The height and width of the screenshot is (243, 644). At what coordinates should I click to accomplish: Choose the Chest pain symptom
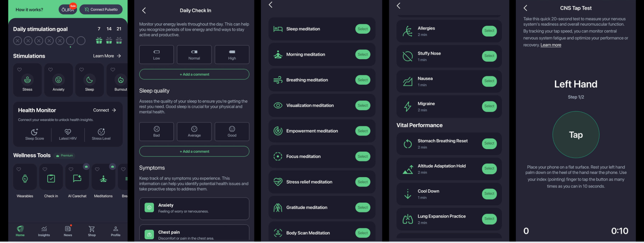(x=194, y=233)
